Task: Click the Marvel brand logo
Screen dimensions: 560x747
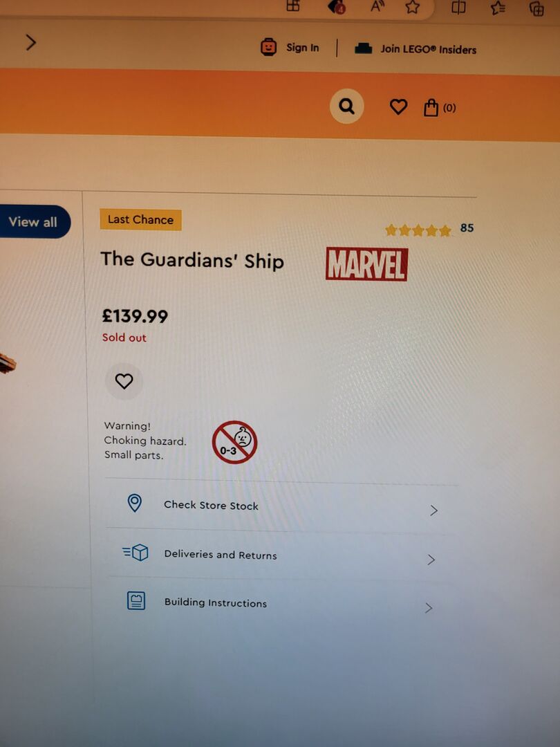Action: 366,264
